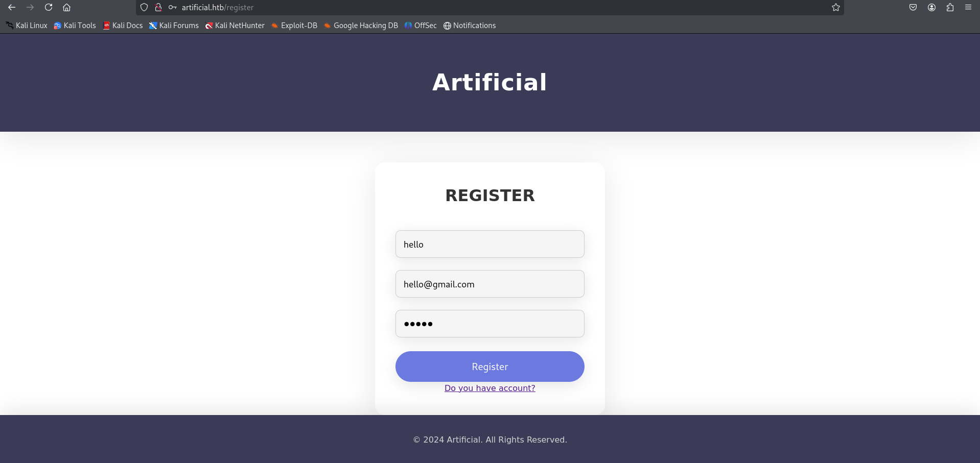Viewport: 980px width, 463px height.
Task: Click the browser back arrow
Action: [x=12, y=8]
